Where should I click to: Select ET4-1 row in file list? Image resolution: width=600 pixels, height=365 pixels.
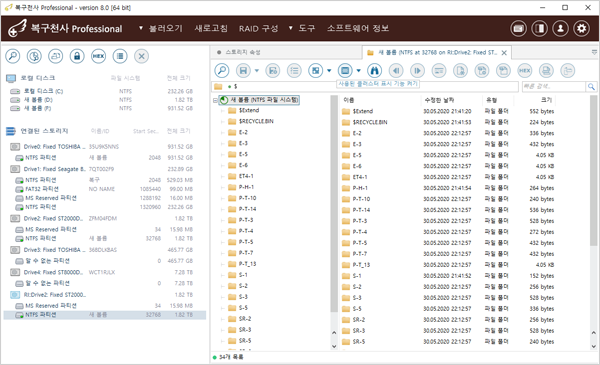(448, 177)
